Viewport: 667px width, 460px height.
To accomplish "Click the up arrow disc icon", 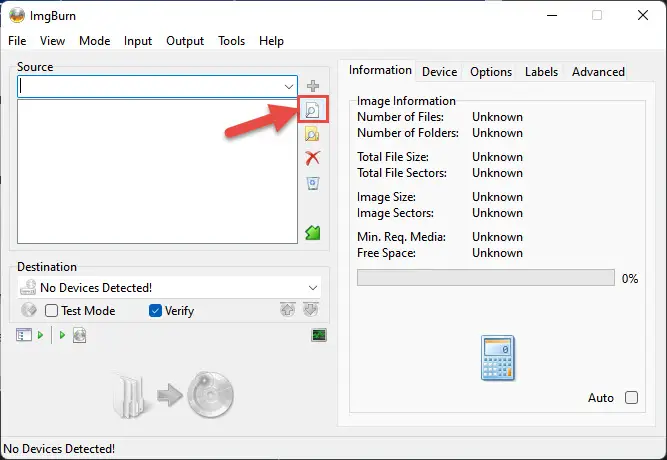I will tap(288, 309).
